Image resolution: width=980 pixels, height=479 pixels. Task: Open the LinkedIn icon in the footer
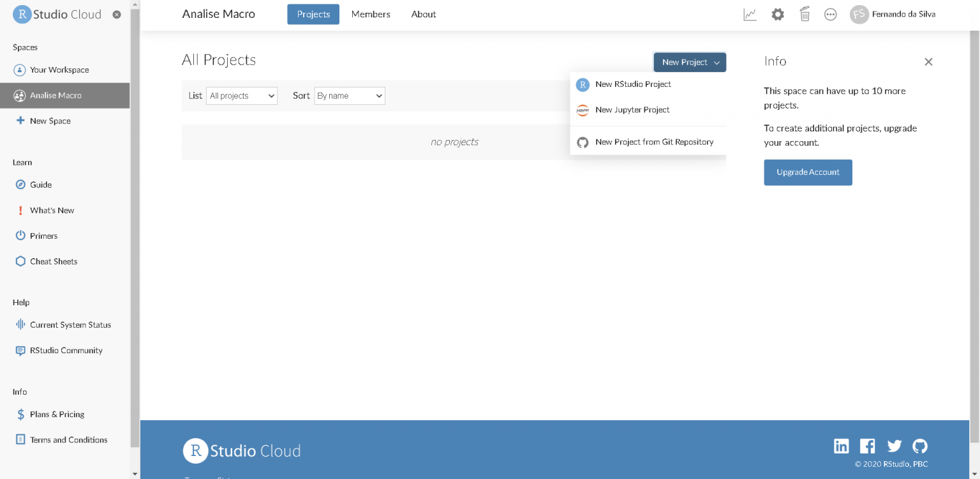click(x=841, y=446)
